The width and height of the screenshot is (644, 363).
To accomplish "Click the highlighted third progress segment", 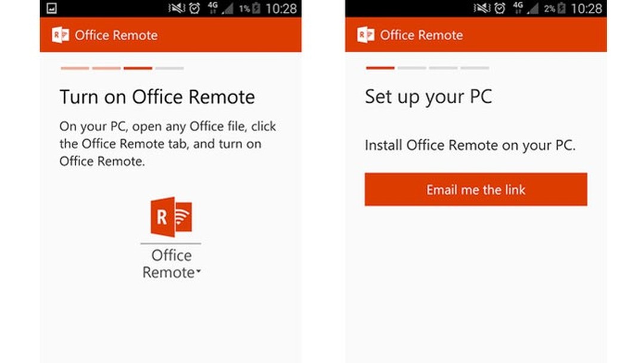I will tap(138, 68).
